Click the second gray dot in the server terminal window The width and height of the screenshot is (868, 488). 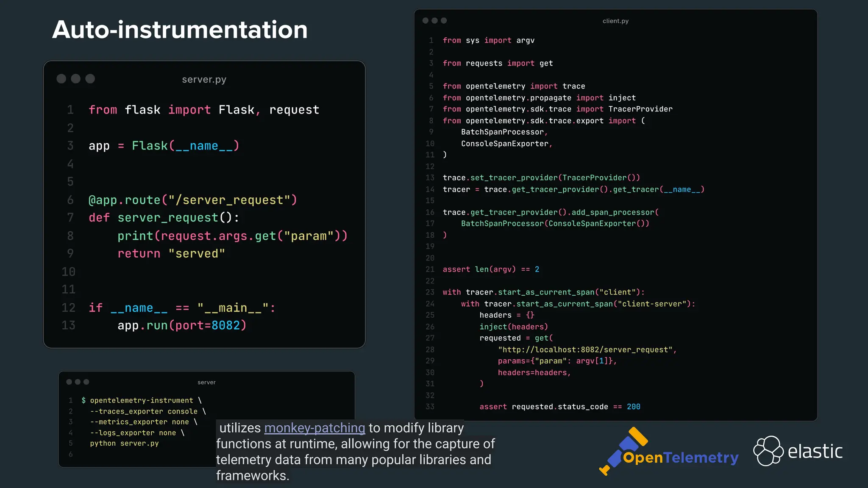point(78,382)
